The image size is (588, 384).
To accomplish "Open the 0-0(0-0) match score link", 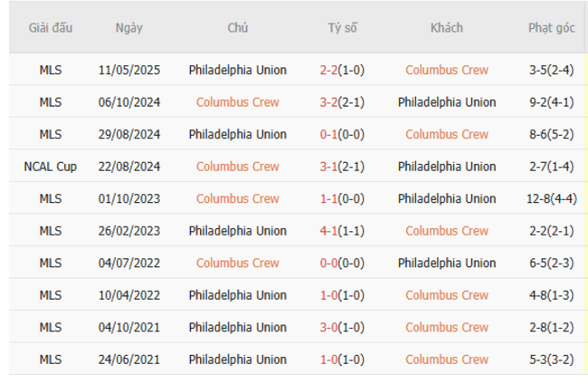I will click(342, 263).
